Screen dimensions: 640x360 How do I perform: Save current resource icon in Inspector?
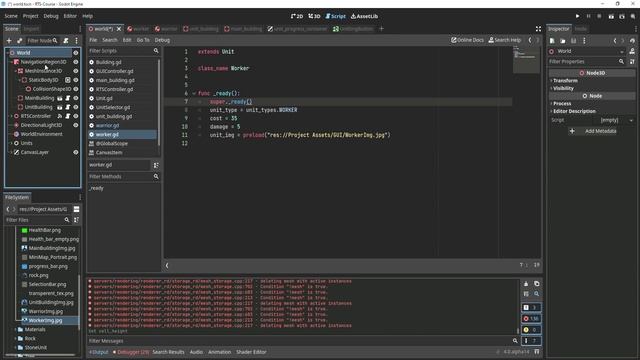click(573, 41)
